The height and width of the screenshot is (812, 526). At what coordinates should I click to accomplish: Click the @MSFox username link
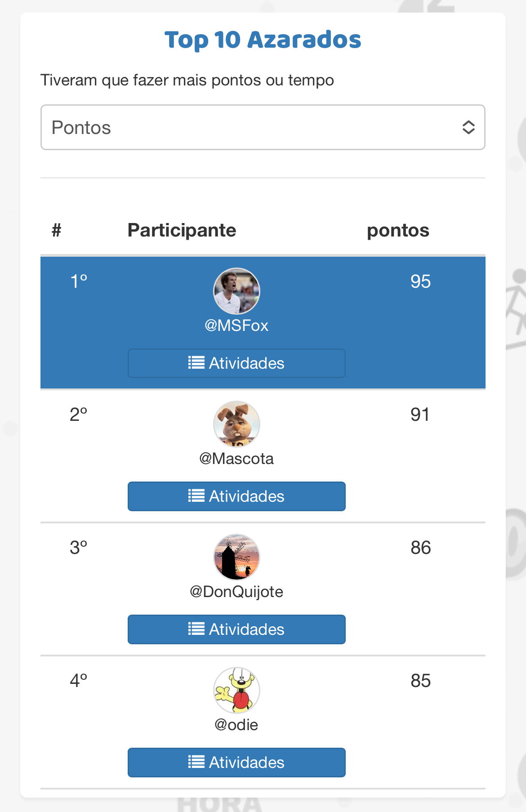236,326
